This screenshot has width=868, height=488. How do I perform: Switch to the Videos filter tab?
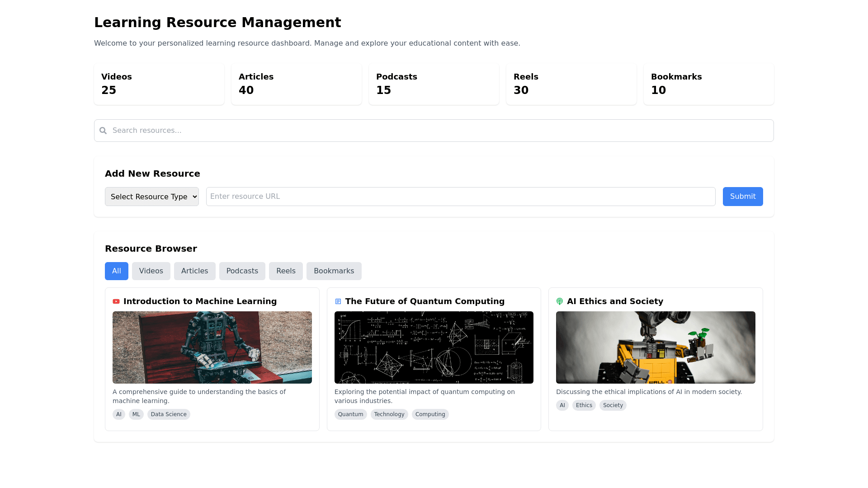pos(151,271)
